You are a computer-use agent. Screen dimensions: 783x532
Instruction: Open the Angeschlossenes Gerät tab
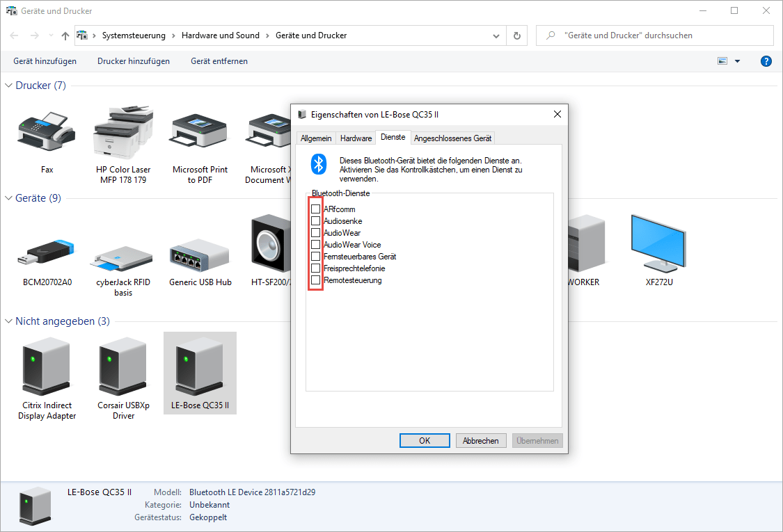point(452,138)
